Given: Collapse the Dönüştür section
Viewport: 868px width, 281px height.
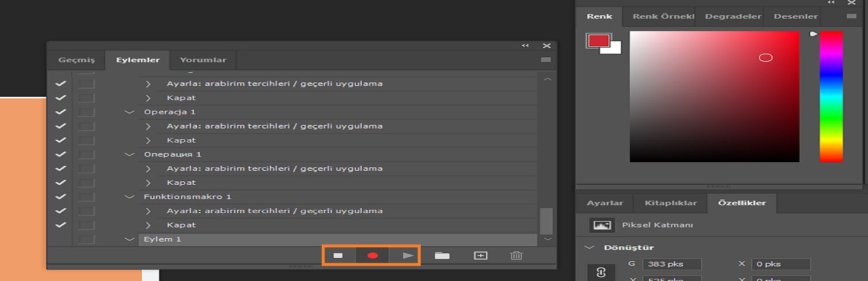Looking at the screenshot, I should tap(589, 247).
